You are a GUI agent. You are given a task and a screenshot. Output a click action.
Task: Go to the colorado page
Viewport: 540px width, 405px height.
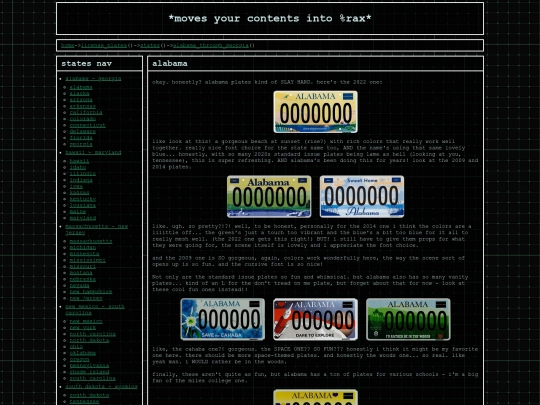83,119
